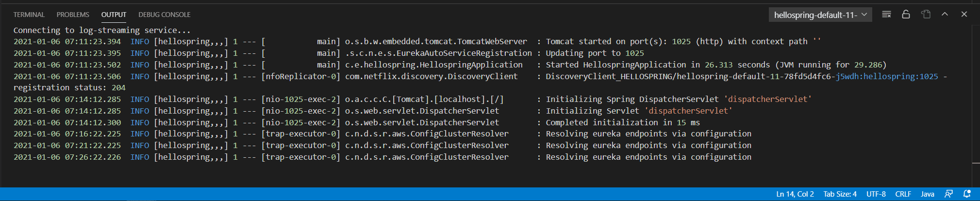Select the UTF-8 encoding indicator

coord(876,194)
